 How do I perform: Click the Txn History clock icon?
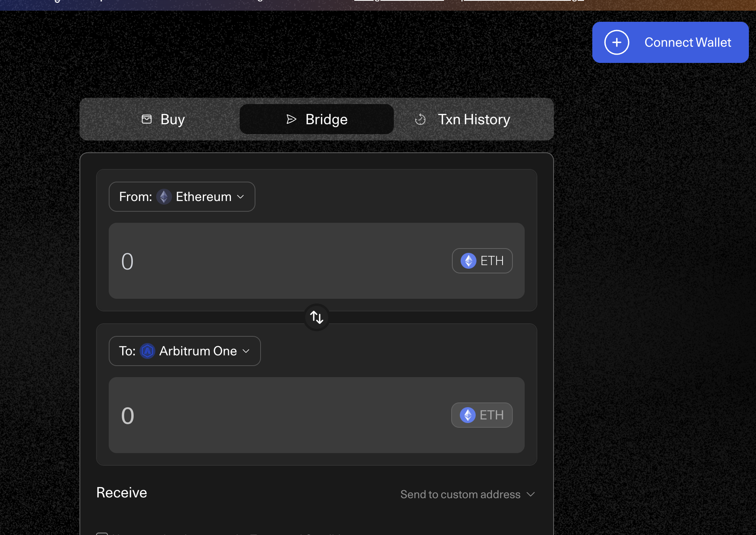(x=420, y=119)
